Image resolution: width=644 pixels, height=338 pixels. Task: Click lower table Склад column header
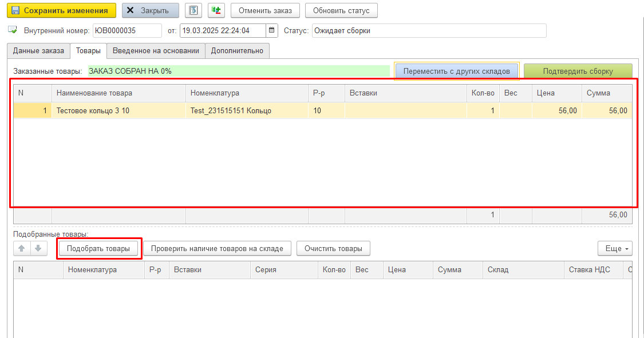(x=523, y=270)
